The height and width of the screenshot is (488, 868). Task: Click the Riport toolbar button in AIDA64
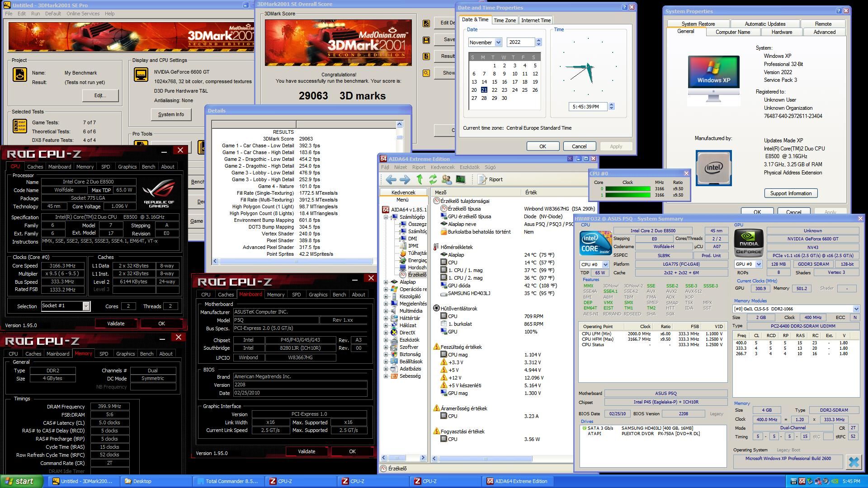tap(491, 179)
